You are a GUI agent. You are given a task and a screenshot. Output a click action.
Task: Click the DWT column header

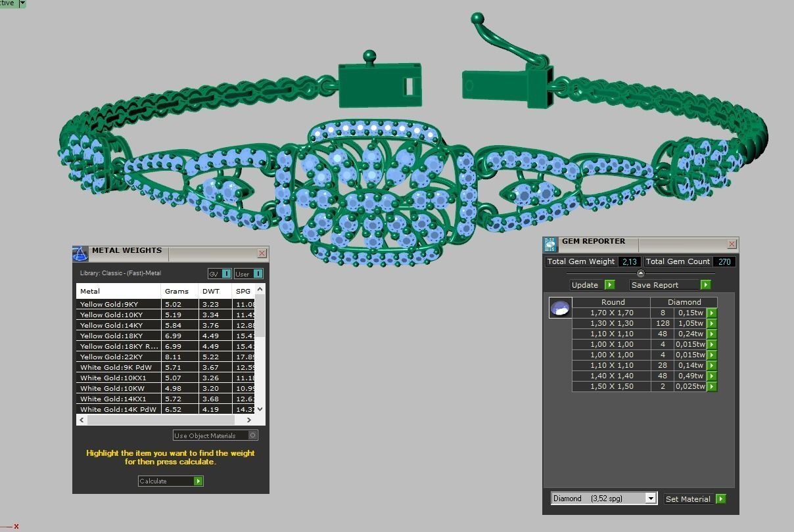click(215, 291)
